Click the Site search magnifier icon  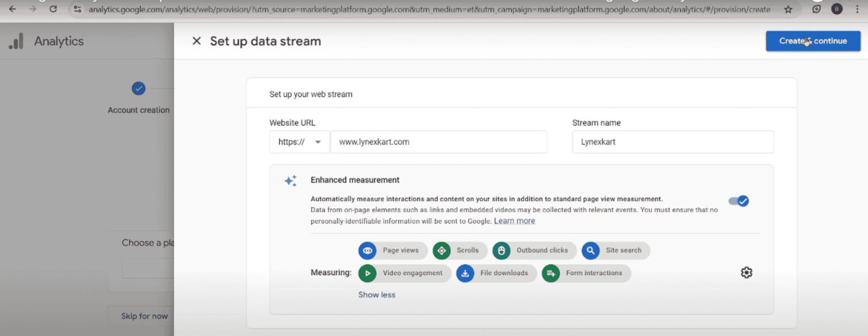(590, 250)
